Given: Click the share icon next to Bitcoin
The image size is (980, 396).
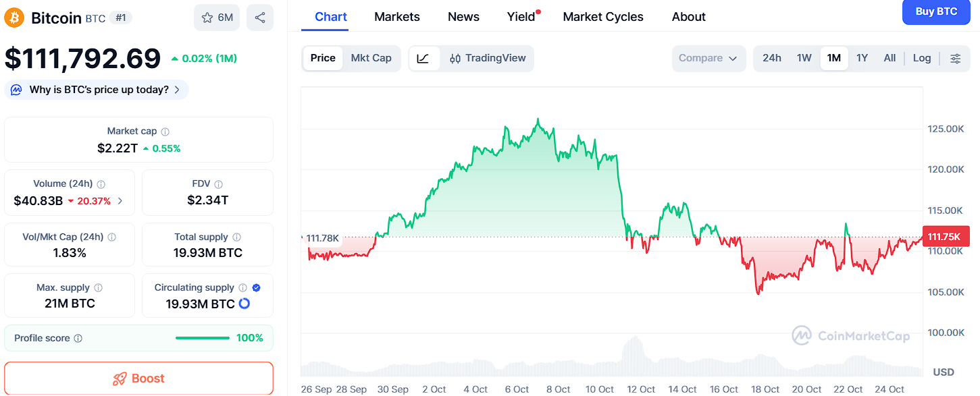Looking at the screenshot, I should 260,18.
